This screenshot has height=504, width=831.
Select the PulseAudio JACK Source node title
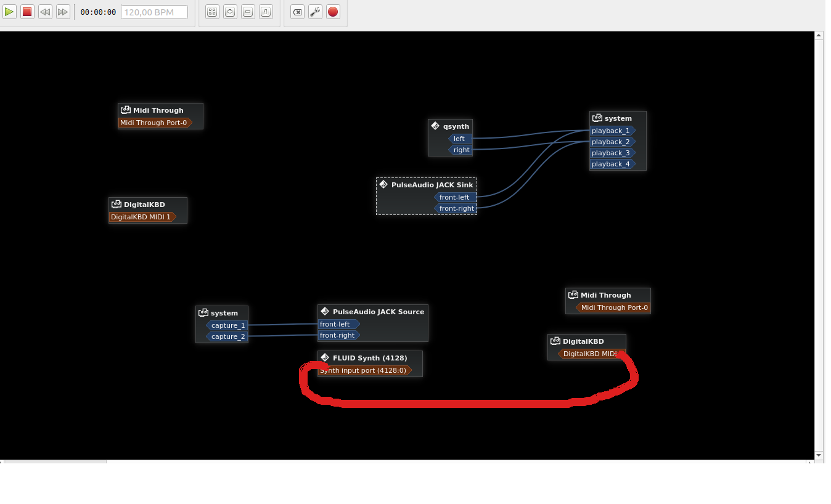[x=379, y=312]
